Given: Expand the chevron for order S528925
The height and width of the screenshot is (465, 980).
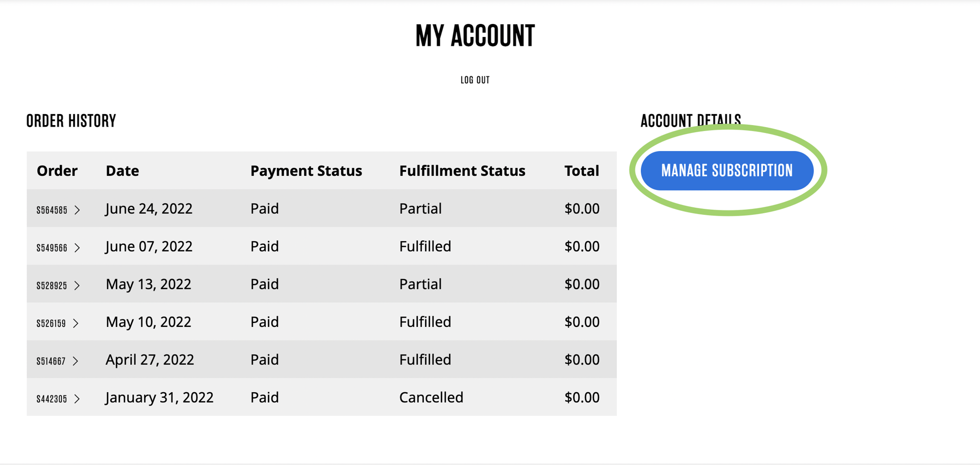Looking at the screenshot, I should (78, 286).
